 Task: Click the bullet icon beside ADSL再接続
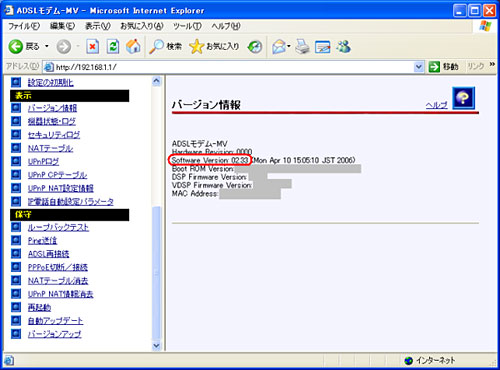pyautogui.click(x=16, y=253)
